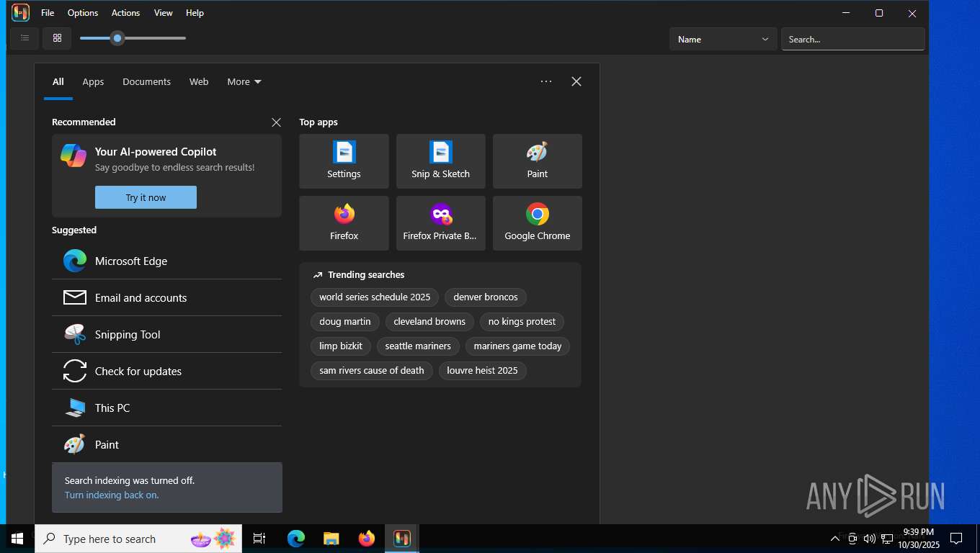Launch Snipping Tool from Suggested
This screenshot has width=980, height=553.
[166, 334]
